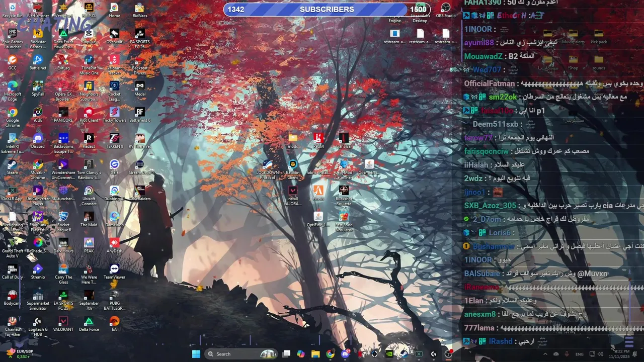The width and height of the screenshot is (644, 362).
Task: Select the iCUE desktop icon
Action: point(38,115)
